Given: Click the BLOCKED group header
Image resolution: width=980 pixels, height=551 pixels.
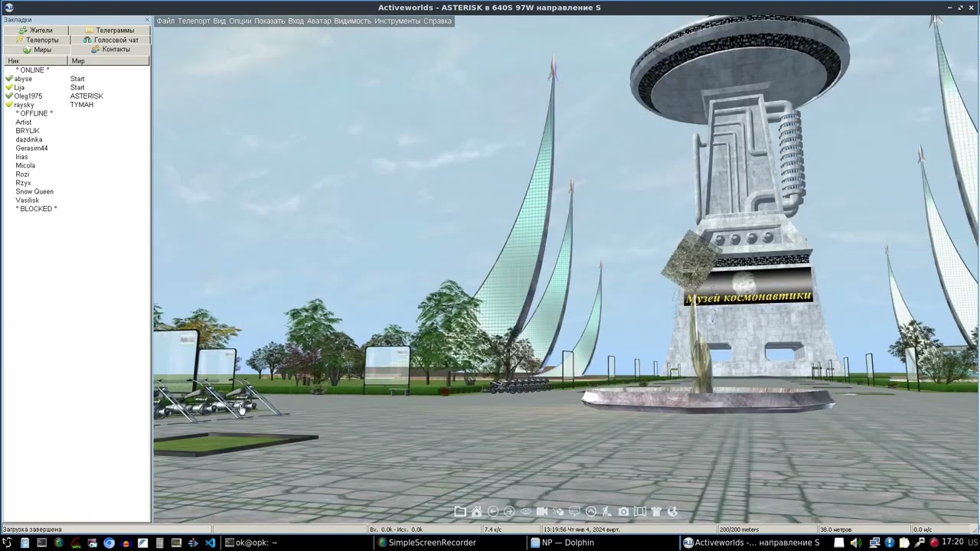Looking at the screenshot, I should (x=36, y=209).
